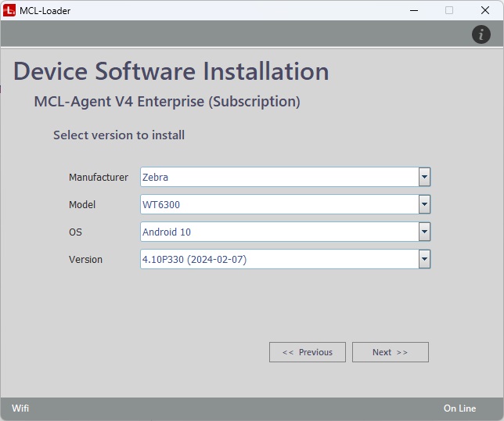
Task: Expand the Version dropdown arrow
Action: (x=424, y=259)
